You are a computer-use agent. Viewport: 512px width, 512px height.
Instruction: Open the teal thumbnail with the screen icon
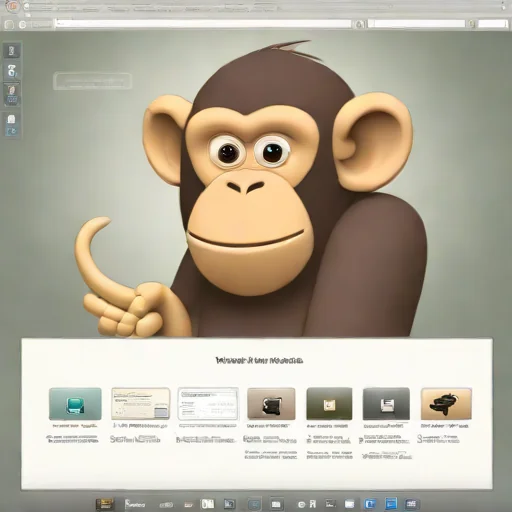coord(75,404)
